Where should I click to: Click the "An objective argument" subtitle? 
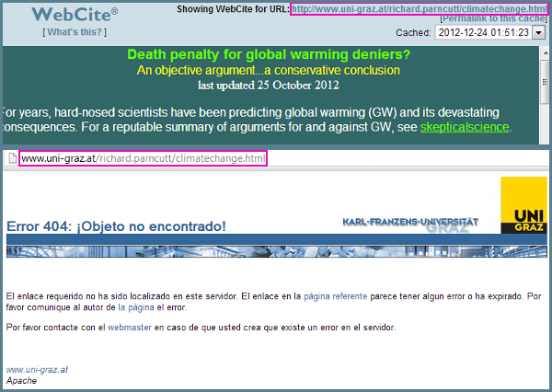[268, 71]
